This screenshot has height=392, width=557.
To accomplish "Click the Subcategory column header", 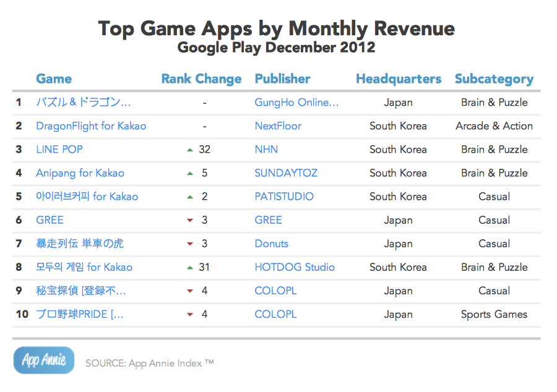I will point(494,79).
